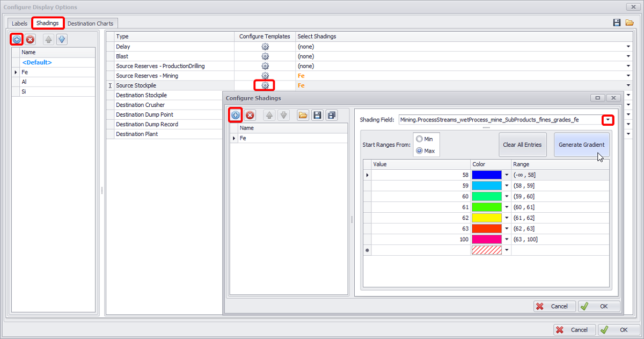
Task: Click the Generate Gradient button
Action: coord(581,145)
